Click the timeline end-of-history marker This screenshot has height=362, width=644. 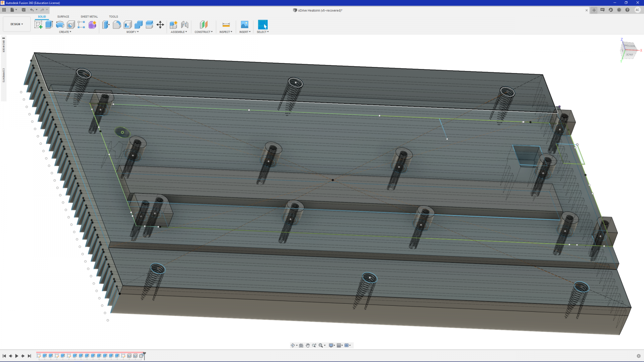coord(144,355)
